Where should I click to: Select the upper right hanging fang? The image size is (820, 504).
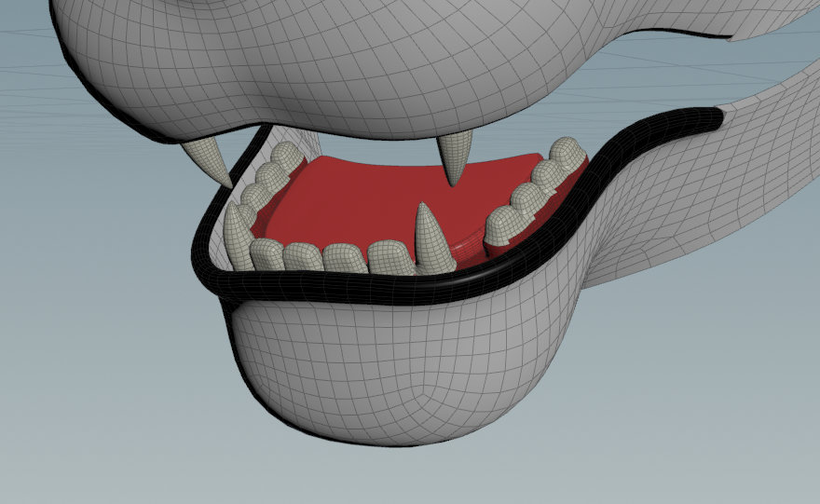click(456, 157)
